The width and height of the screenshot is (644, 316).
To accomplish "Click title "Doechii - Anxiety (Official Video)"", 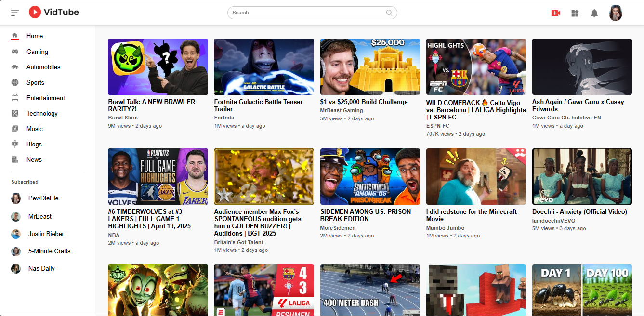I will 579,211.
